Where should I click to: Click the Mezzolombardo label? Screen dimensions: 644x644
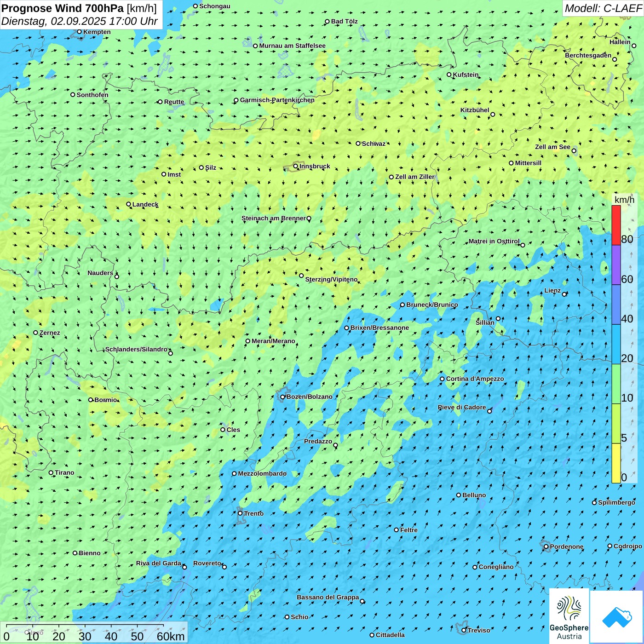pyautogui.click(x=262, y=473)
